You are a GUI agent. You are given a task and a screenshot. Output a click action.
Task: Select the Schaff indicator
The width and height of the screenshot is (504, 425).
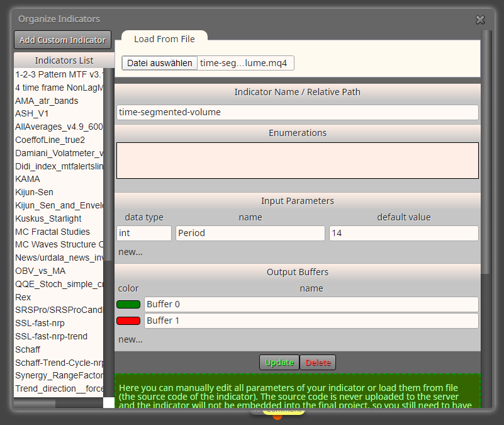point(59,349)
